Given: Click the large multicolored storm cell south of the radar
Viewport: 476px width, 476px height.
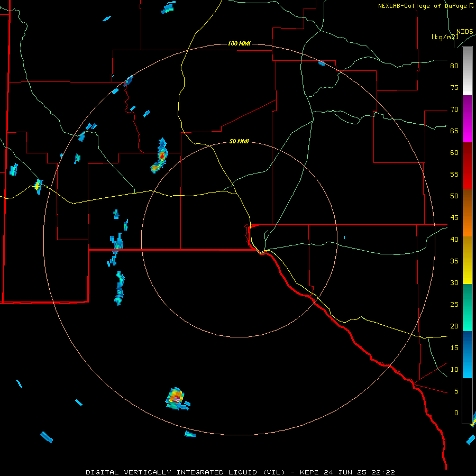Looking at the screenshot, I should (177, 399).
